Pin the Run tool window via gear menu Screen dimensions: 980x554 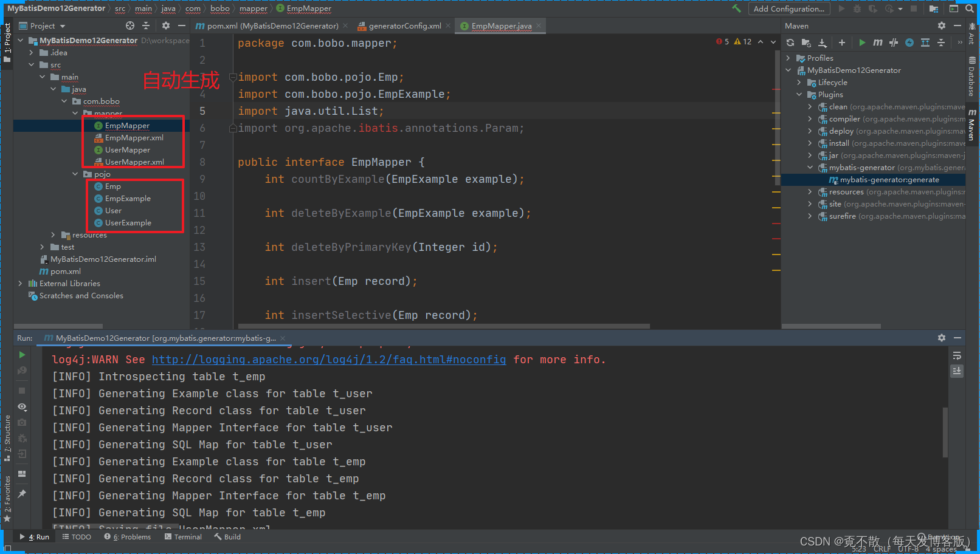[941, 338]
